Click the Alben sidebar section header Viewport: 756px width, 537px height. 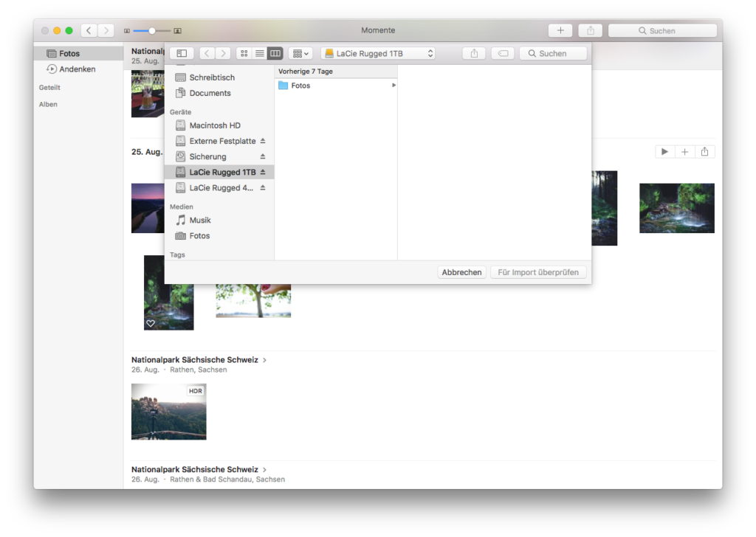[48, 105]
